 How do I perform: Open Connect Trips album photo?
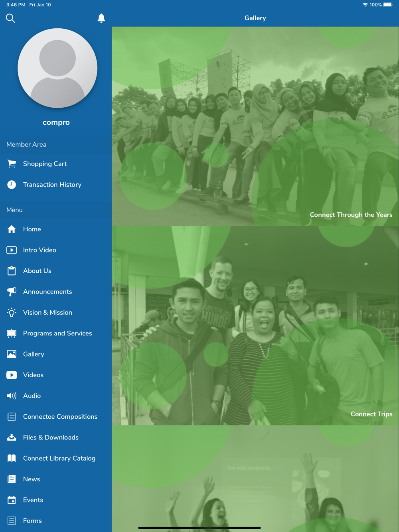255,325
